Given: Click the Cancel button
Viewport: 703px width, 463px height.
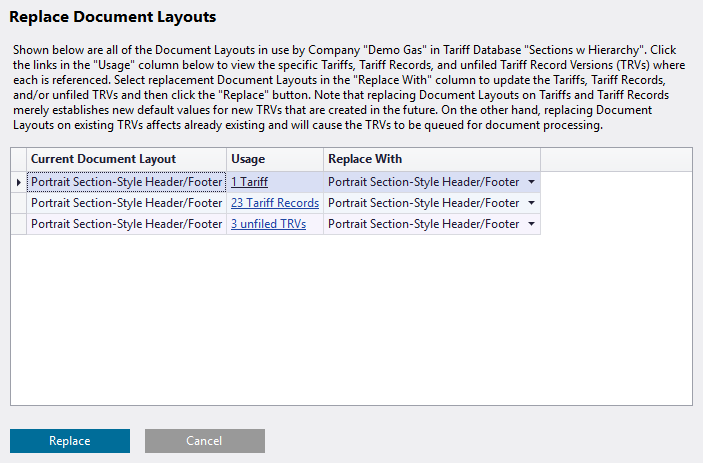Looking at the screenshot, I should [x=204, y=441].
